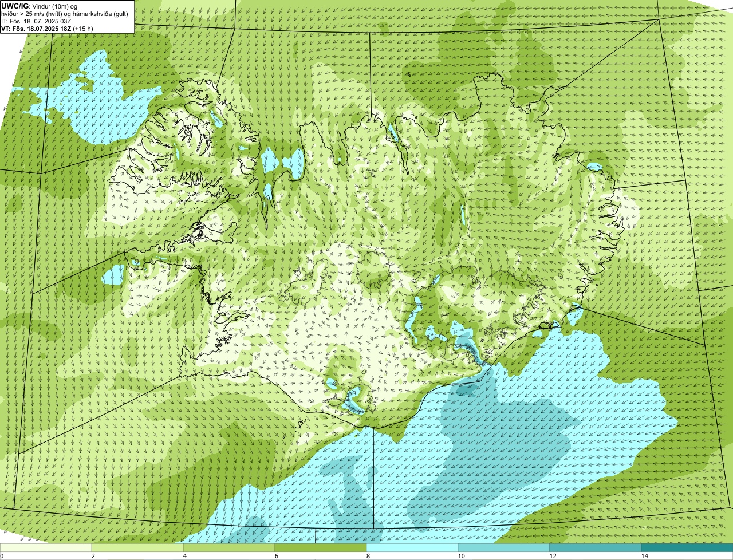Click the legend scale label '2'

(93, 556)
